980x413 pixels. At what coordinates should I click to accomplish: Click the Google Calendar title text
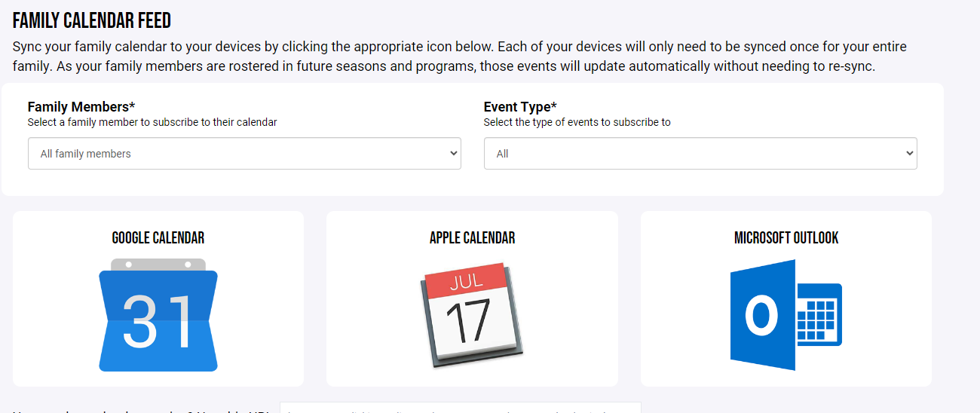(x=158, y=238)
